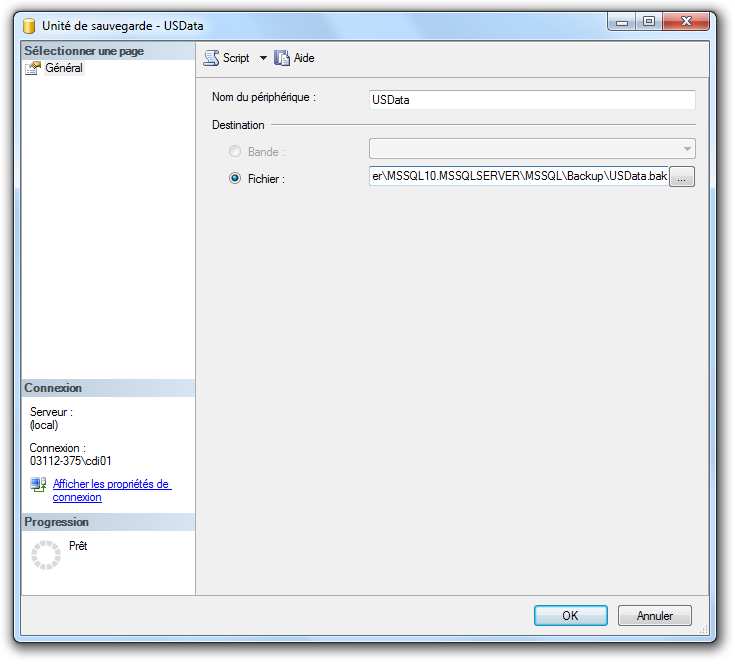This screenshot has height=666, width=735.
Task: Click the progress spinner icon next to Prêt
Action: pos(46,555)
